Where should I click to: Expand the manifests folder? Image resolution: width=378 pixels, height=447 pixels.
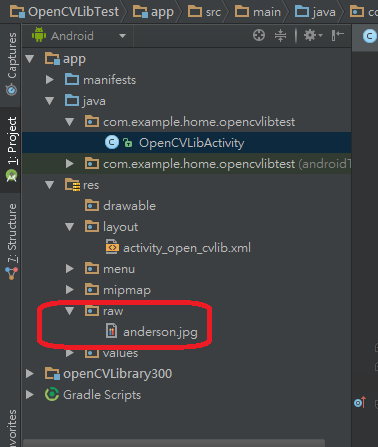[x=50, y=80]
